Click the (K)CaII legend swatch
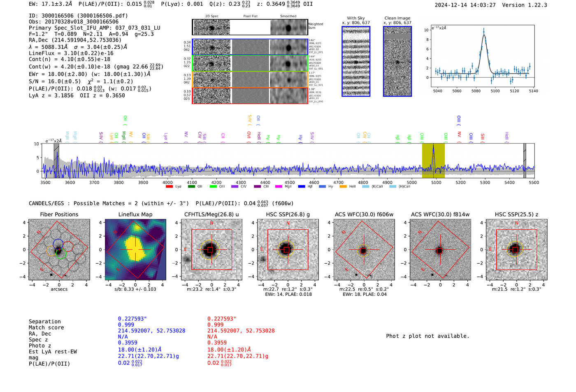Viewport: 576px width, 392px height. click(366, 187)
